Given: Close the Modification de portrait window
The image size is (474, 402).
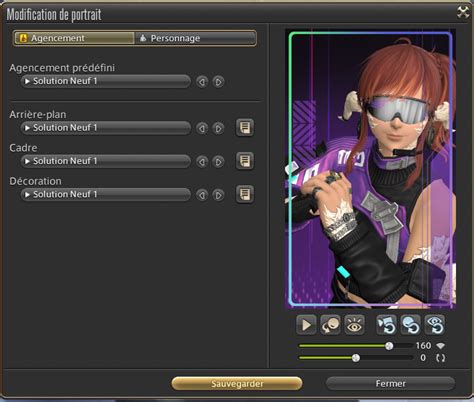Looking at the screenshot, I should 463,13.
